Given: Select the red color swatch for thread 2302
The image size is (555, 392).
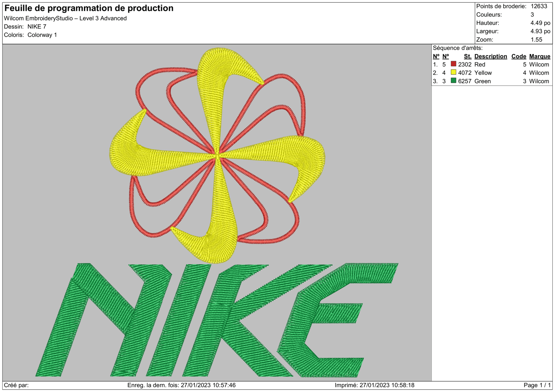Looking at the screenshot, I should pyautogui.click(x=453, y=64).
